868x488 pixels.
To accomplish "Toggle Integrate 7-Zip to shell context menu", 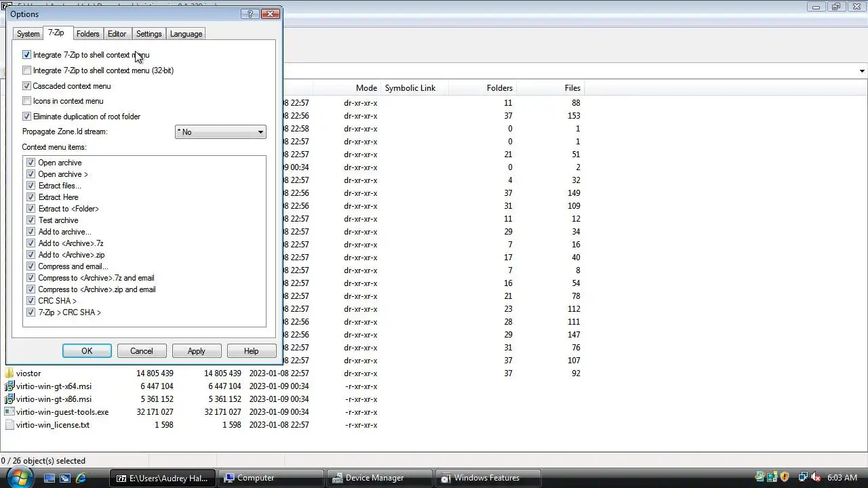I will click(x=26, y=55).
